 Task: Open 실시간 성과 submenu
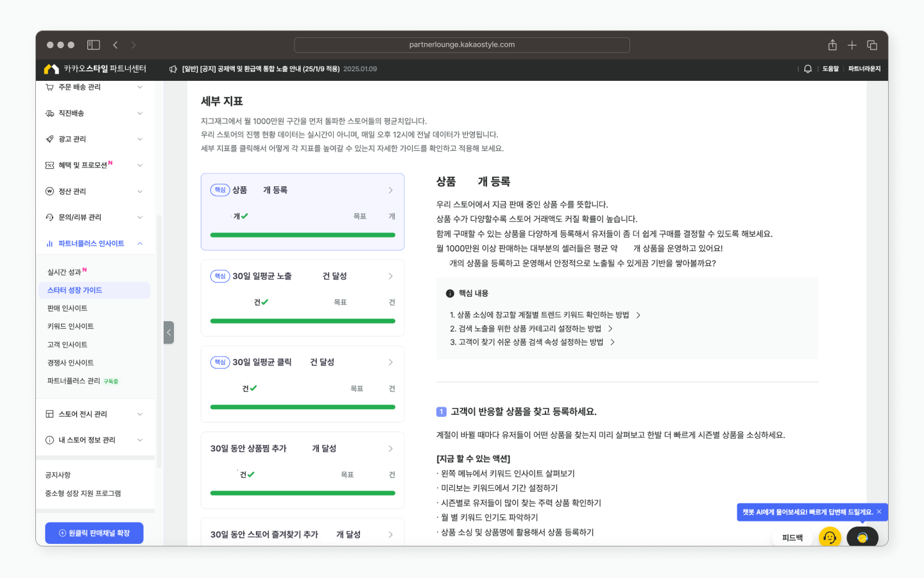[64, 272]
